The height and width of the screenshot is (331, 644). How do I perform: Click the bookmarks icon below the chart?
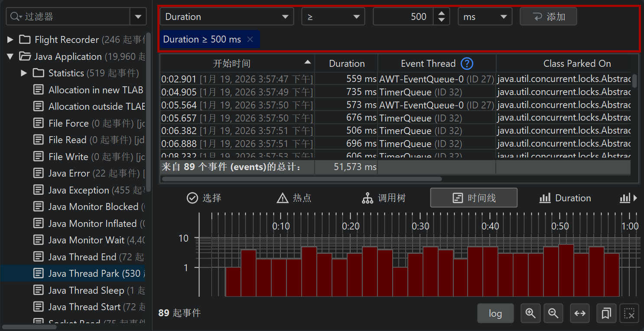click(606, 313)
